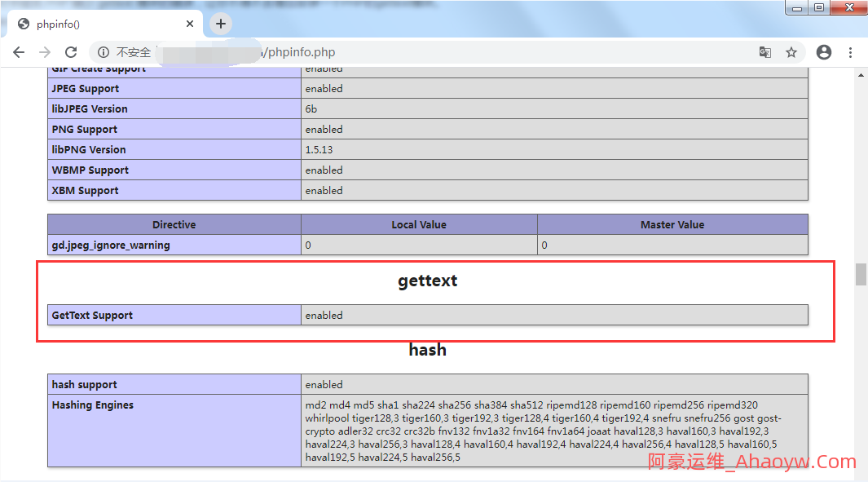Click the vertical scrollbar thumb
This screenshot has width=868, height=482.
(x=861, y=275)
